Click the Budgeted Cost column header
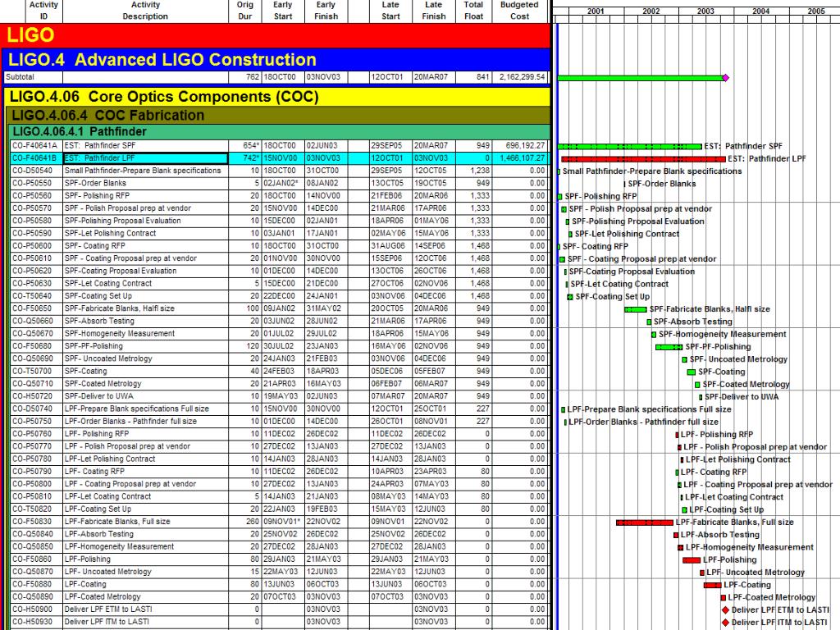This screenshot has width=840, height=630. click(519, 11)
